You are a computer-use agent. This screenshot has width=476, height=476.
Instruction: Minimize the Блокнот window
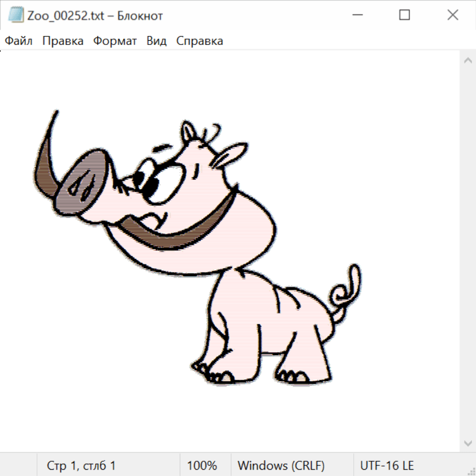pos(356,15)
